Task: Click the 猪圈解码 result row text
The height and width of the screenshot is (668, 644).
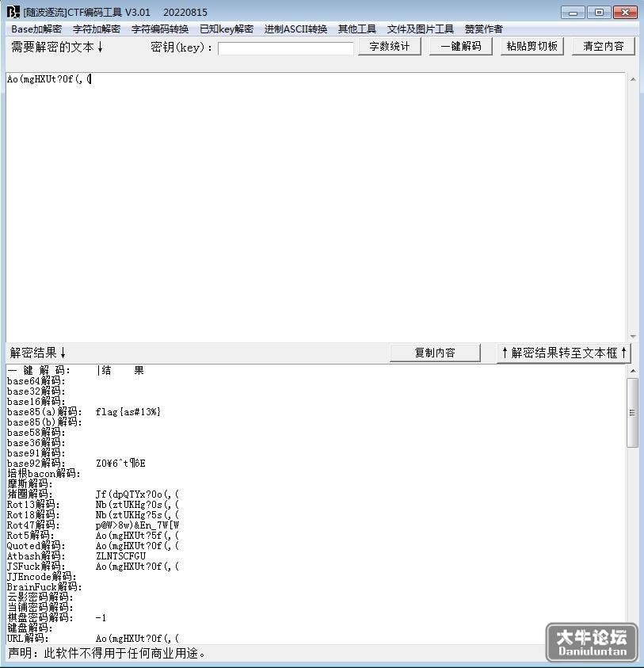Action: coord(138,494)
